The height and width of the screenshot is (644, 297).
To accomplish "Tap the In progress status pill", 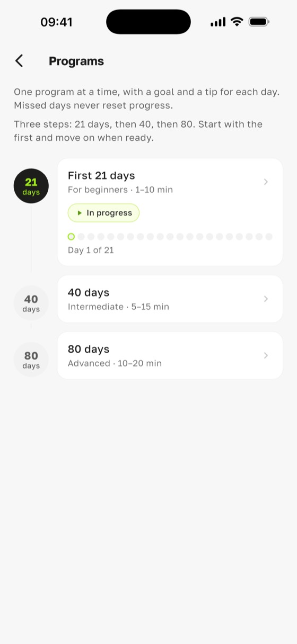I will click(103, 213).
